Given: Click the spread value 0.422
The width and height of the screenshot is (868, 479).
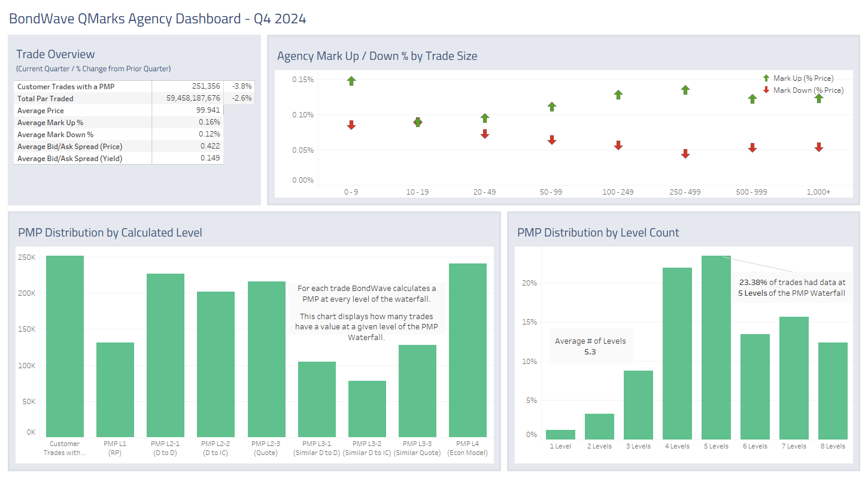Looking at the screenshot, I should (x=210, y=147).
